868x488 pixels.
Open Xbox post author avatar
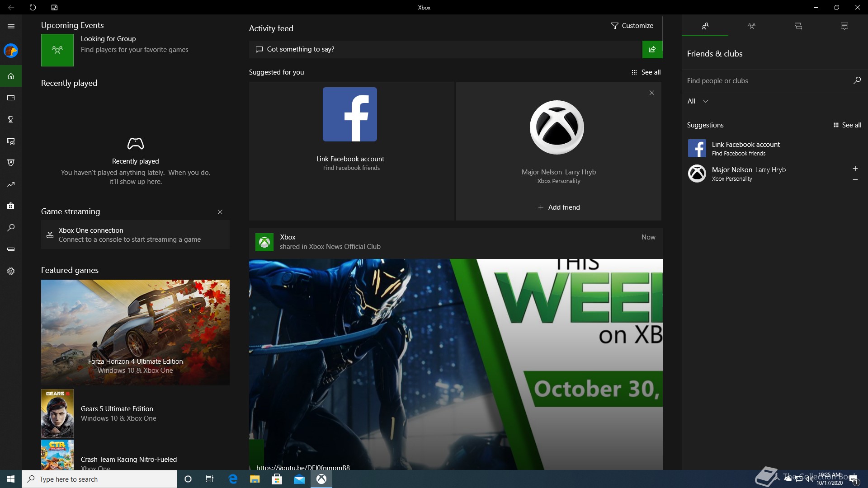tap(264, 242)
